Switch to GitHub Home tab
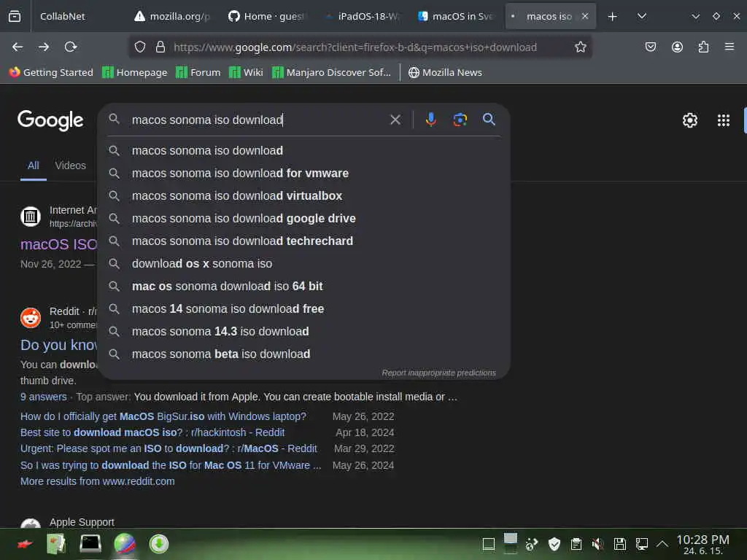This screenshot has width=747, height=560. [x=266, y=16]
